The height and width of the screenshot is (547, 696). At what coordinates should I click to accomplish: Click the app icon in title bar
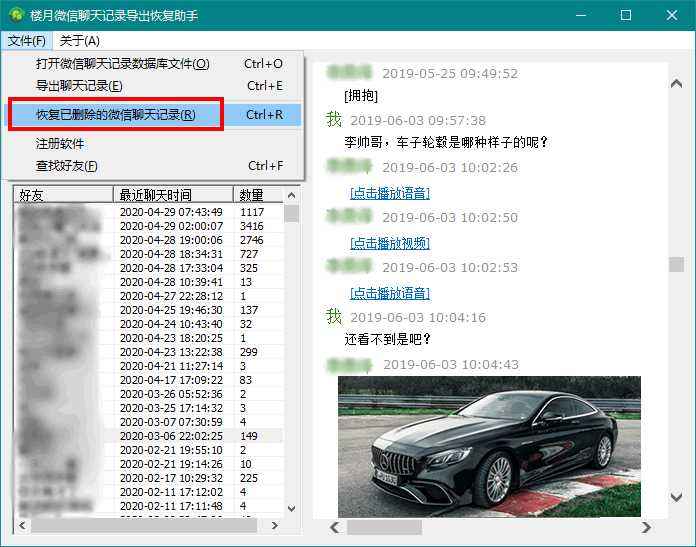click(x=16, y=15)
